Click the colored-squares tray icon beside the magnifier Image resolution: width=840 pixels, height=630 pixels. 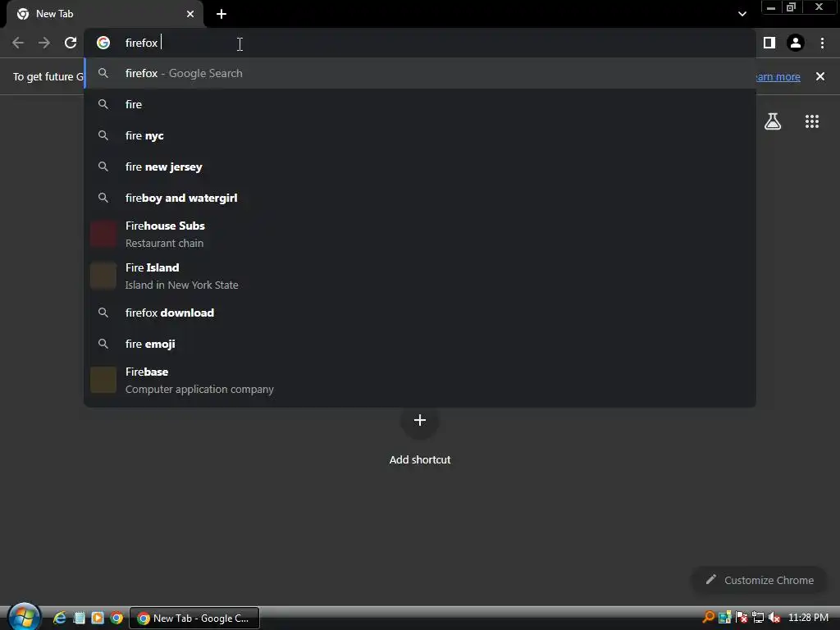click(725, 617)
